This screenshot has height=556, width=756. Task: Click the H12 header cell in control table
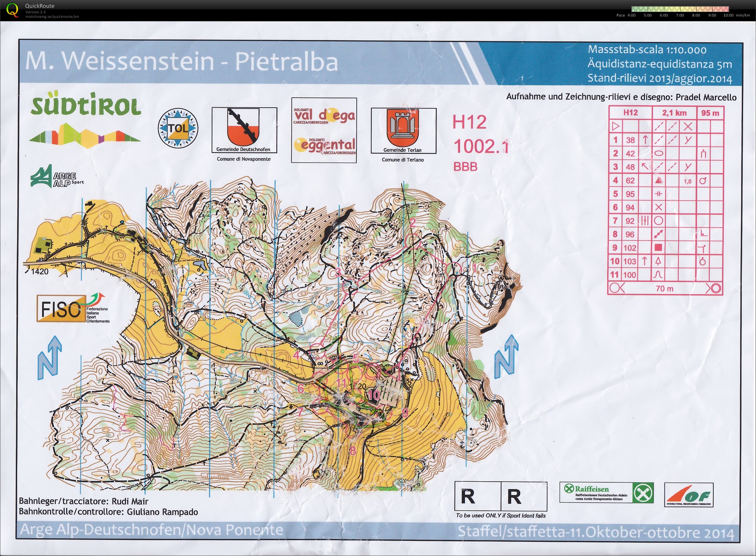[x=630, y=113]
